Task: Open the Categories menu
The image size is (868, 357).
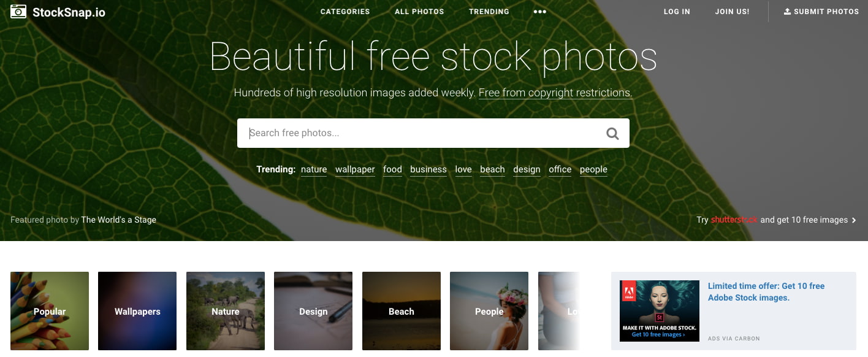Action: pos(345,12)
